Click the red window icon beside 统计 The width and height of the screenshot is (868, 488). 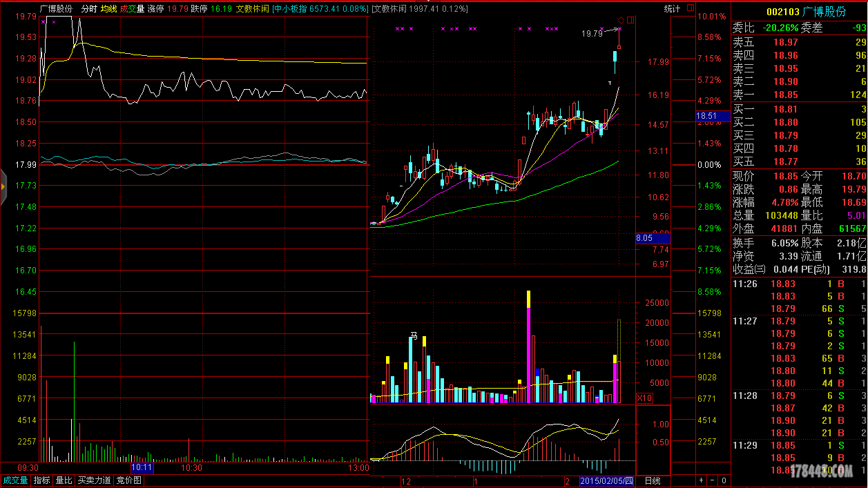click(689, 9)
